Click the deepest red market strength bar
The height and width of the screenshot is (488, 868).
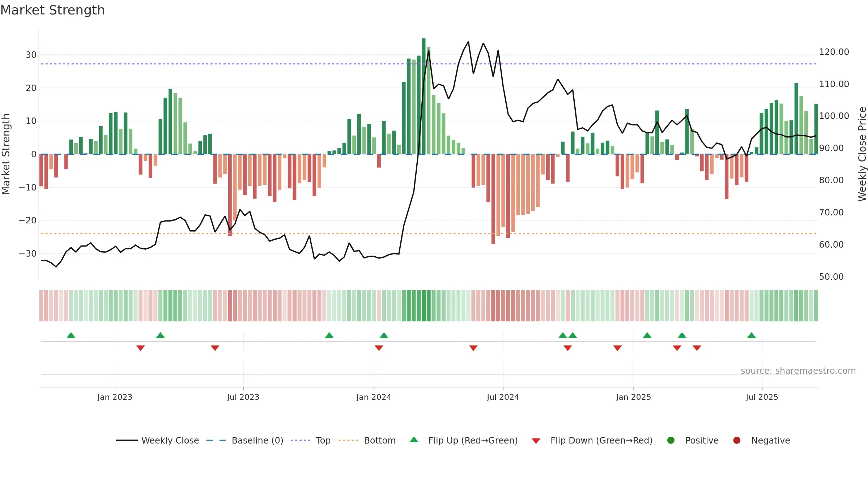tap(493, 199)
